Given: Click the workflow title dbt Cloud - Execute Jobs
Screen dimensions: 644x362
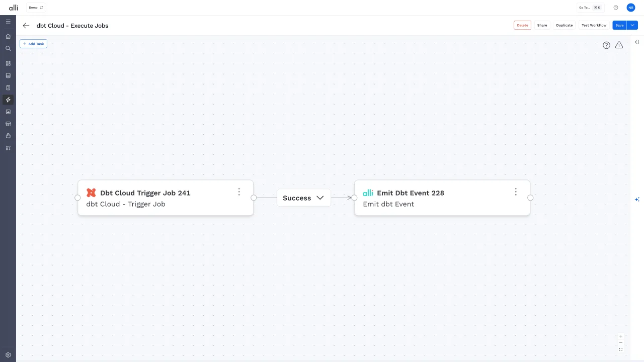Looking at the screenshot, I should (x=72, y=26).
